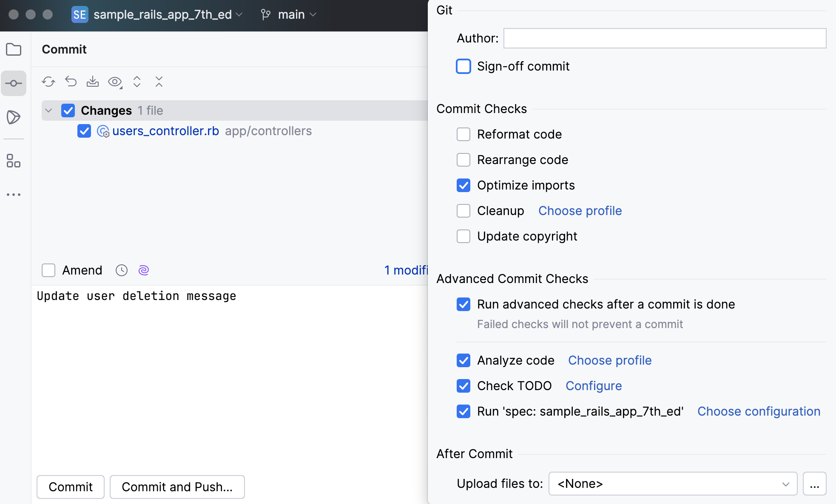Image resolution: width=836 pixels, height=504 pixels.
Task: Open the Upload files to dropdown
Action: (673, 484)
